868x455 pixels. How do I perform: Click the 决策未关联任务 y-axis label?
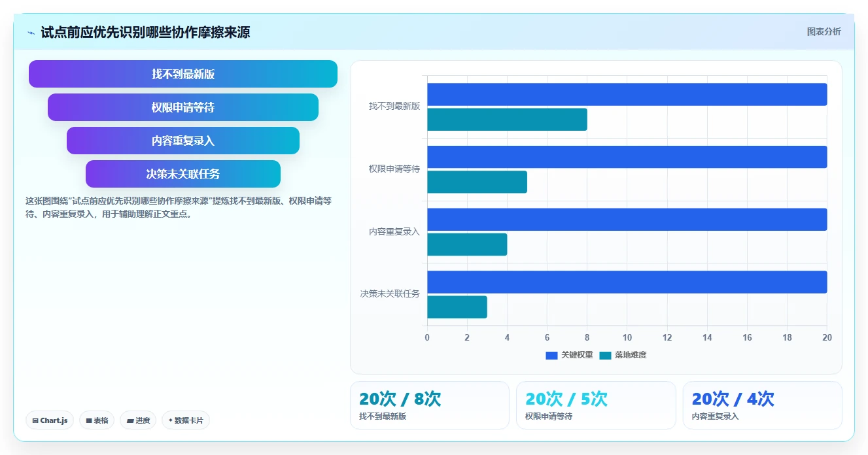[390, 294]
